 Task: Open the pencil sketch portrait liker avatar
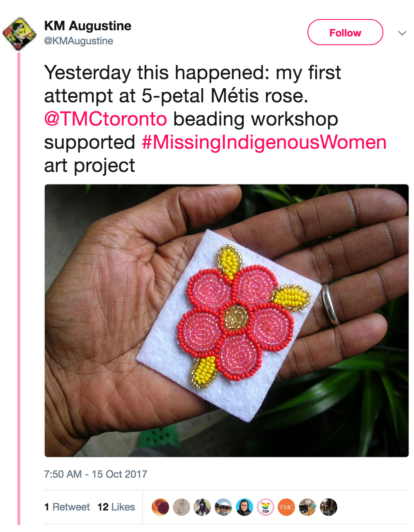pyautogui.click(x=181, y=507)
